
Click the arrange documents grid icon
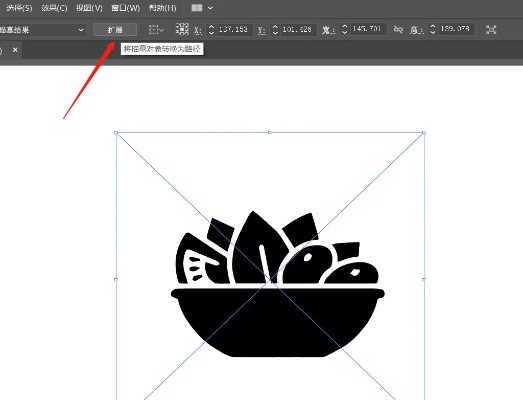pyautogui.click(x=197, y=8)
